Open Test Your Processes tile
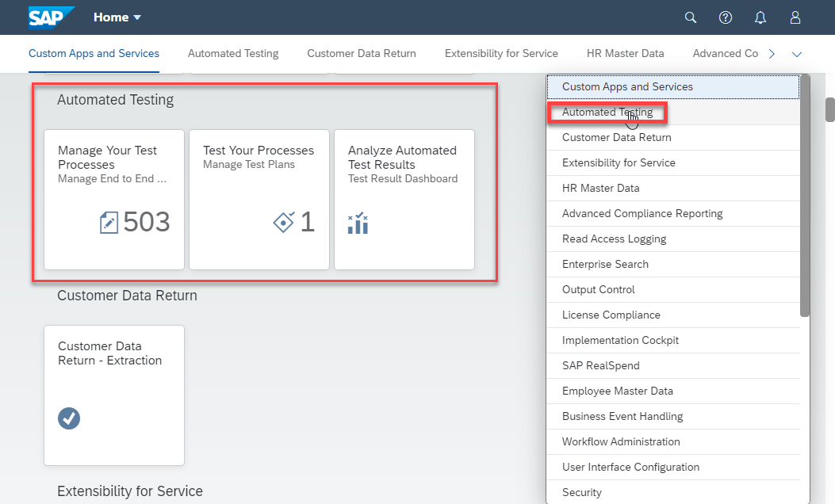835x504 pixels. (259, 200)
